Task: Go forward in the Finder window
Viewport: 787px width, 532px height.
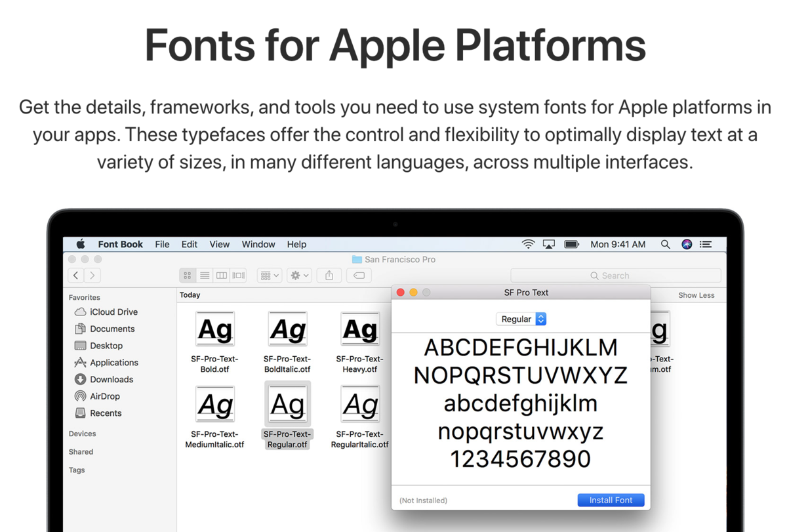Action: (x=92, y=276)
